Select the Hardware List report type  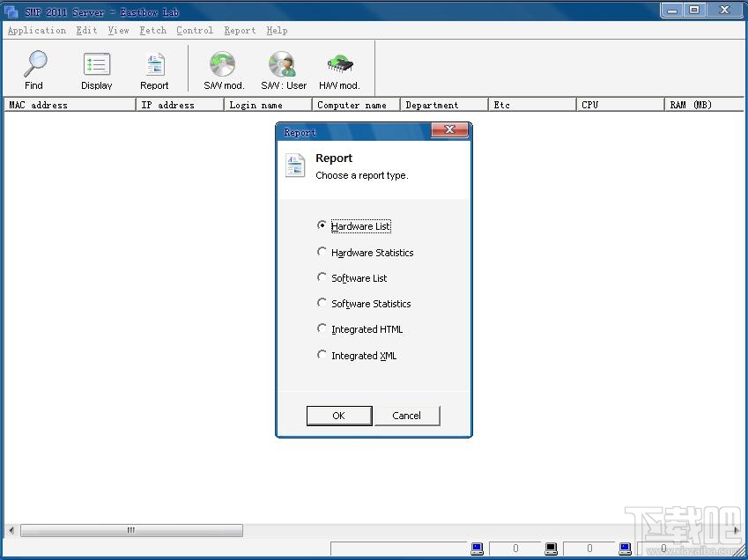pos(322,225)
